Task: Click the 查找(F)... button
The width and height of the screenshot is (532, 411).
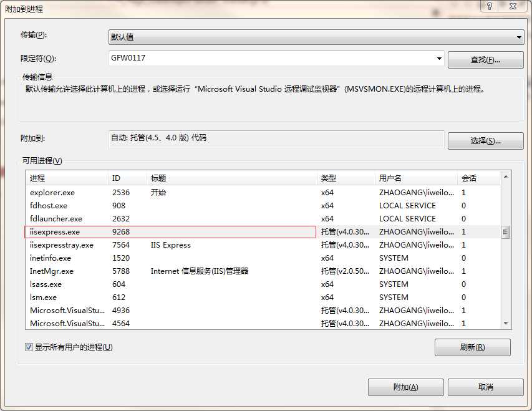Action: coord(485,60)
